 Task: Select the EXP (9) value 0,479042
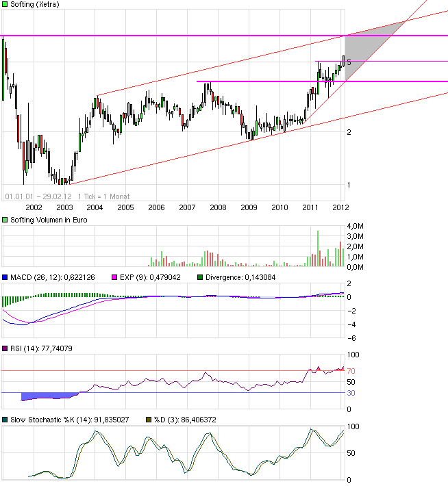165,277
